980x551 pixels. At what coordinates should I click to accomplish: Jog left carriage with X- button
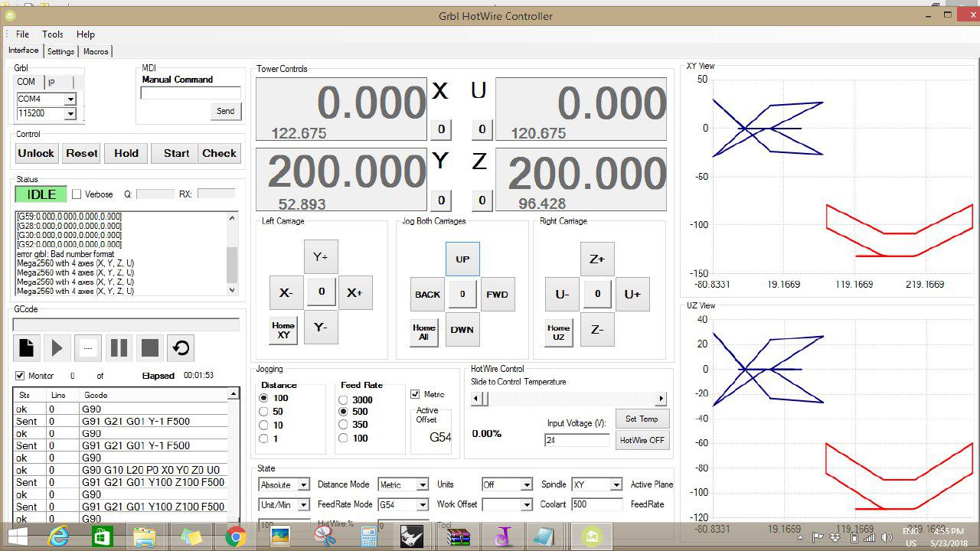286,292
